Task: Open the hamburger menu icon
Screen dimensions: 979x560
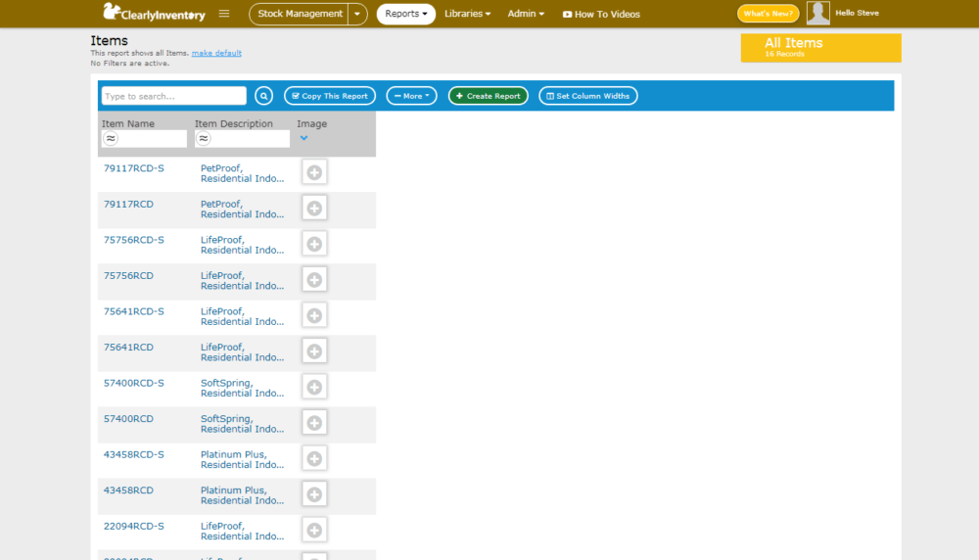Action: pyautogui.click(x=224, y=13)
